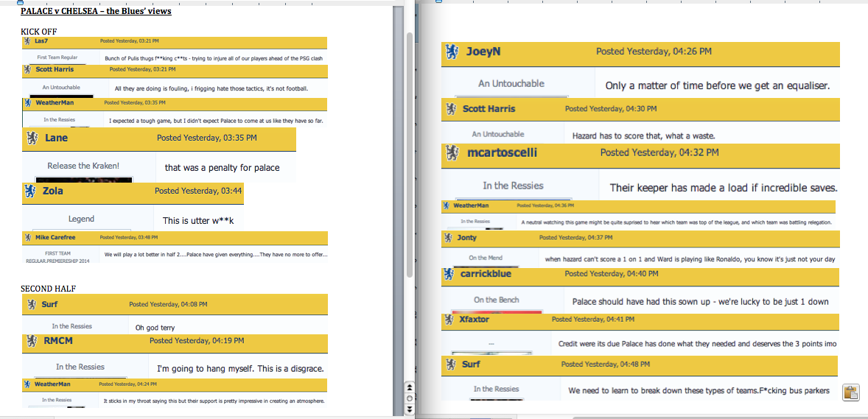
Task: Click the KICK OFF heading text
Action: coord(39,32)
